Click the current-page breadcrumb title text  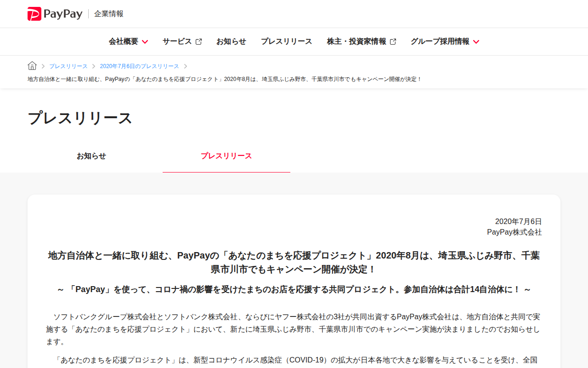click(225, 79)
